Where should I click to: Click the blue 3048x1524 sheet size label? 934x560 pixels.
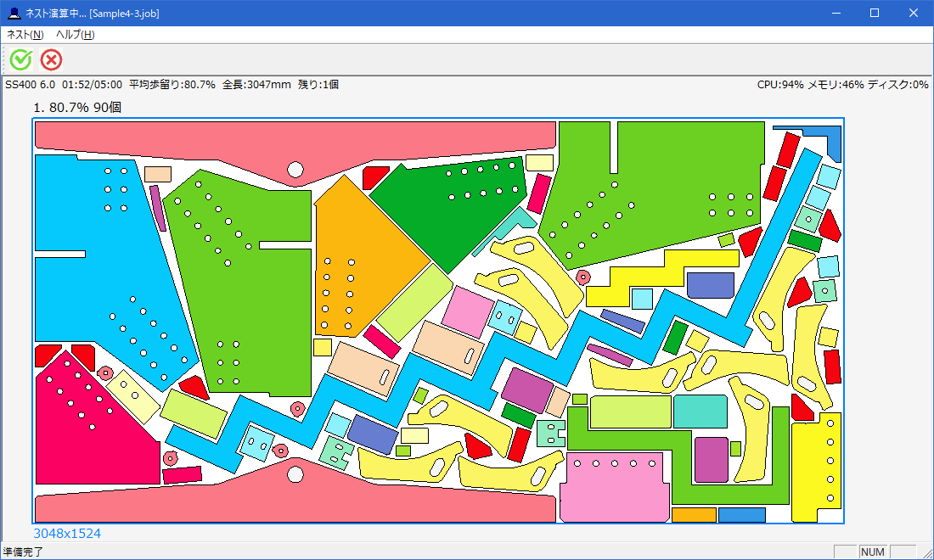67,534
